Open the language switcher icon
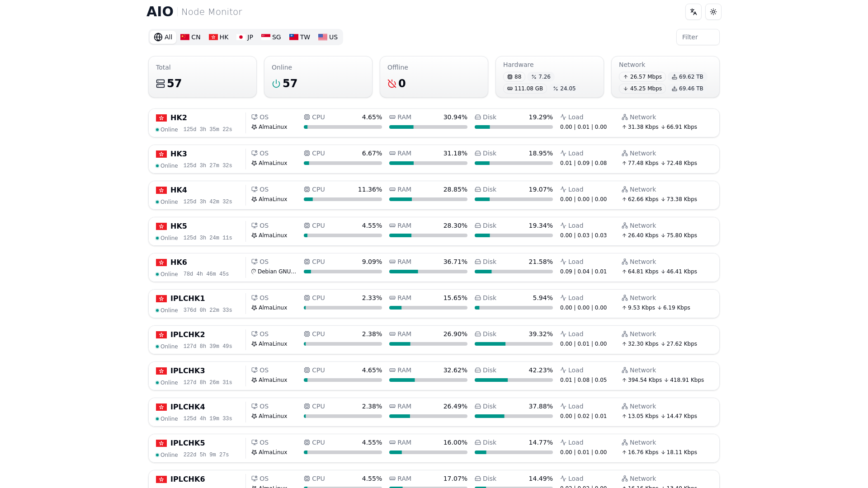Image resolution: width=868 pixels, height=488 pixels. (x=693, y=12)
